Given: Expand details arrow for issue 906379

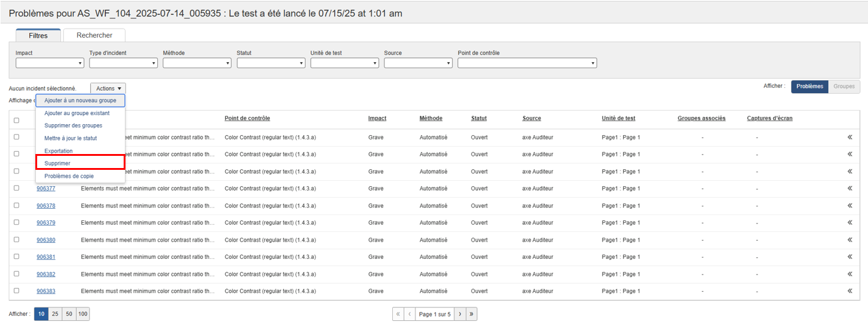Looking at the screenshot, I should pyautogui.click(x=849, y=223).
